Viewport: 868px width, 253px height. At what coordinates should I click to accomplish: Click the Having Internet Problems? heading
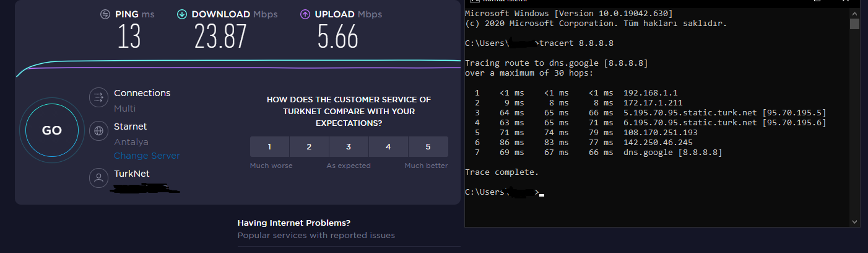click(294, 223)
